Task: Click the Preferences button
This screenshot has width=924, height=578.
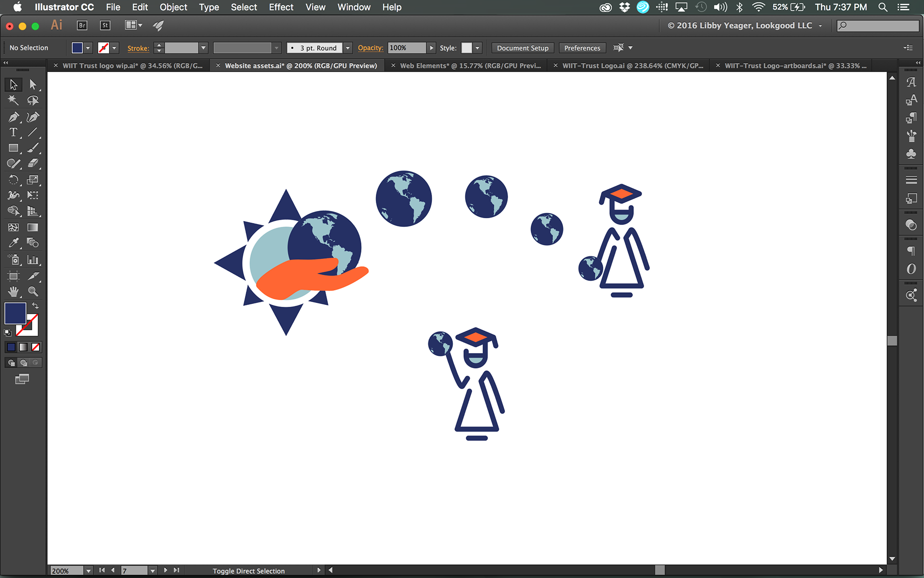Action: pos(582,48)
